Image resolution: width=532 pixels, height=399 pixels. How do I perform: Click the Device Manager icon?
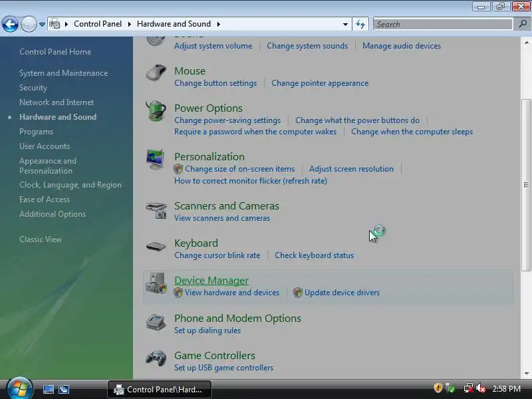click(x=156, y=283)
